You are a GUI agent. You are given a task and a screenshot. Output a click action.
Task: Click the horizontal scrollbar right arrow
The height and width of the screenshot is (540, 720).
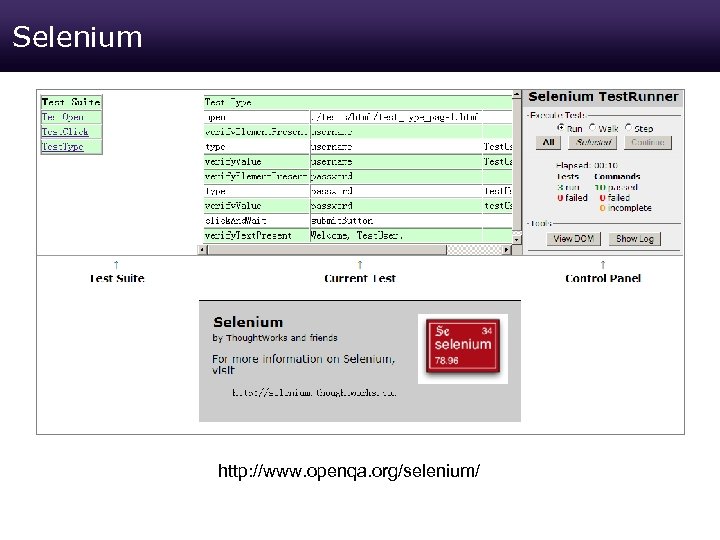[506, 250]
